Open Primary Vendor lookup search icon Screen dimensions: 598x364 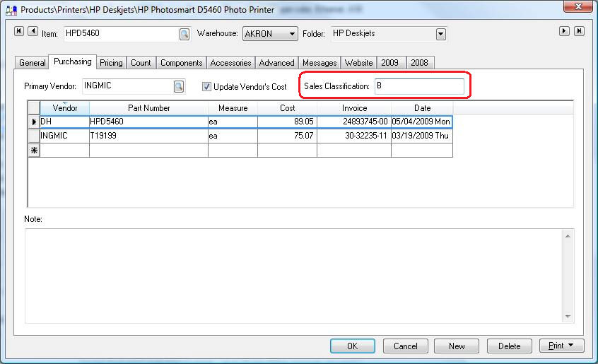(x=179, y=86)
